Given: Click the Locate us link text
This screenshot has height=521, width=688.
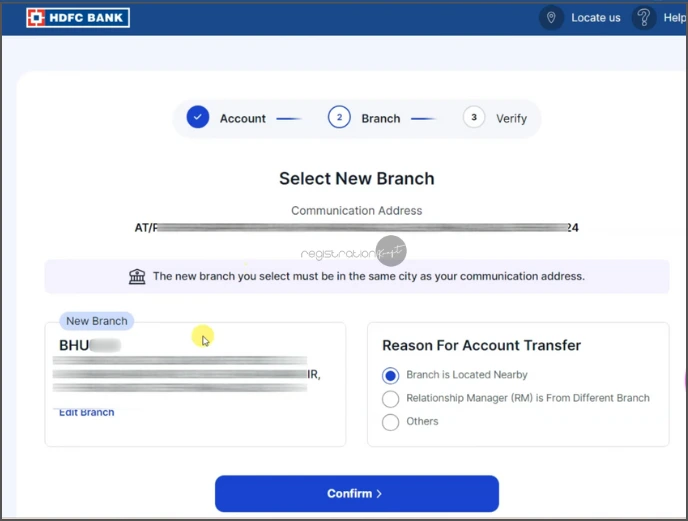Looking at the screenshot, I should pos(595,18).
